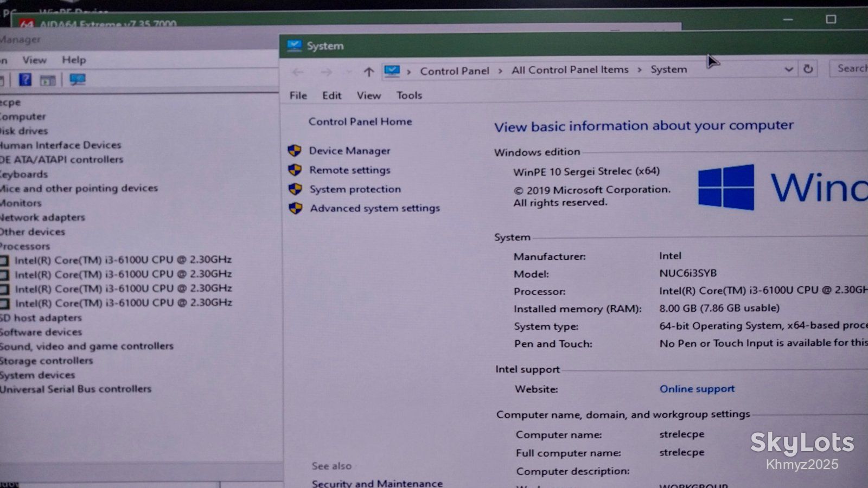Open Help menu in Device Manager window
The height and width of the screenshot is (488, 868).
74,60
